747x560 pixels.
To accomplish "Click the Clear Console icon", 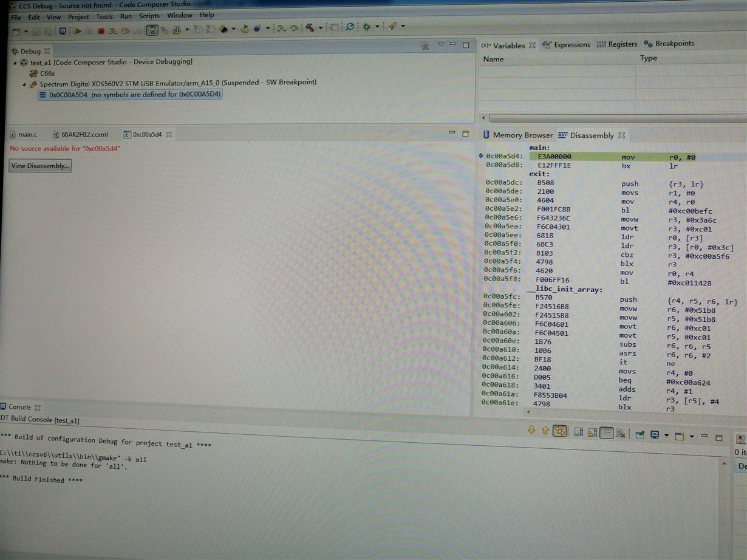I will click(x=621, y=433).
